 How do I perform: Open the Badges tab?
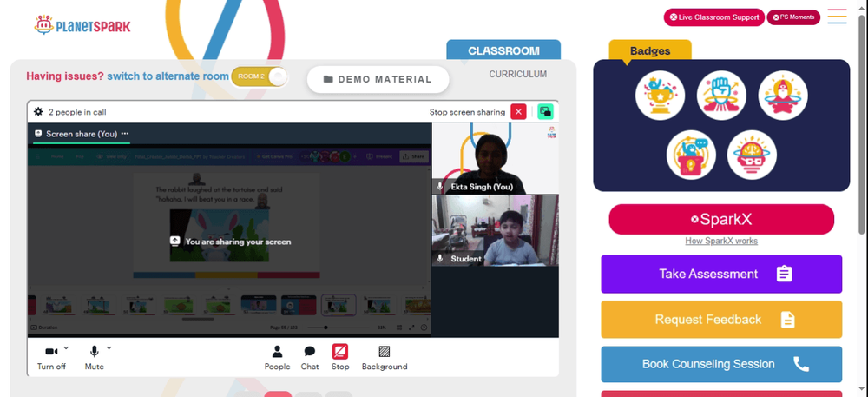[650, 50]
